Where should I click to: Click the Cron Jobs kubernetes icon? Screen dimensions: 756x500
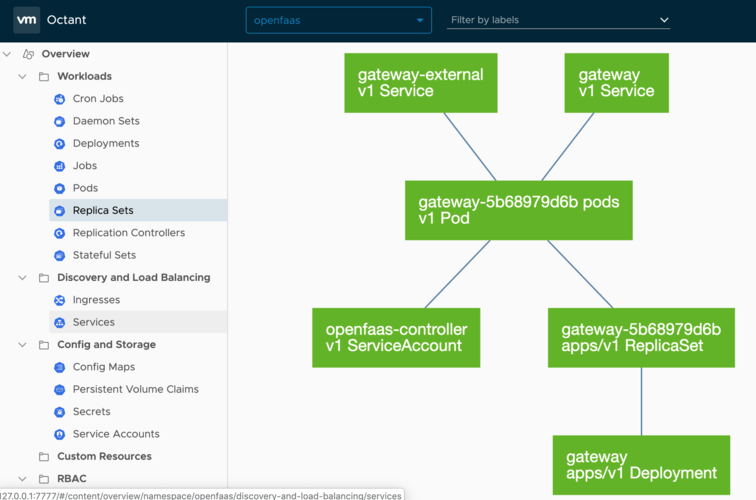59,99
